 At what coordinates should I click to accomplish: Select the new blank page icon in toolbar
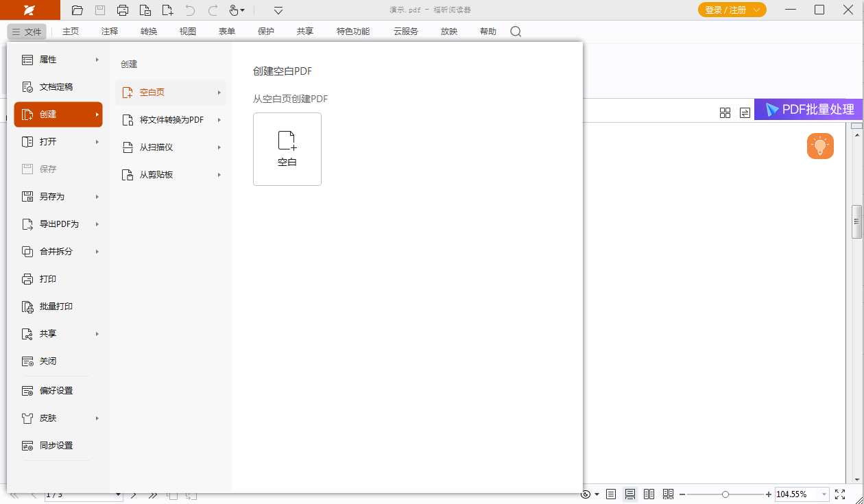(x=167, y=10)
